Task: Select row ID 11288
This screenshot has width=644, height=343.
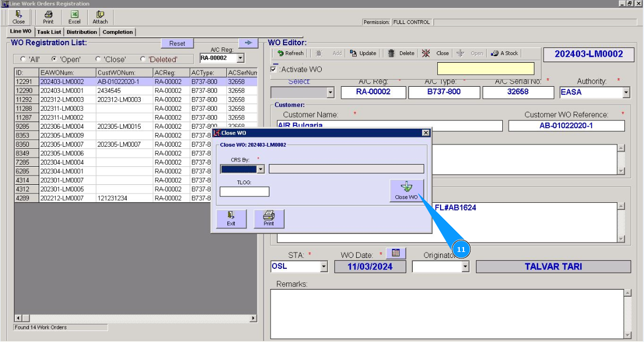Action: coord(136,109)
